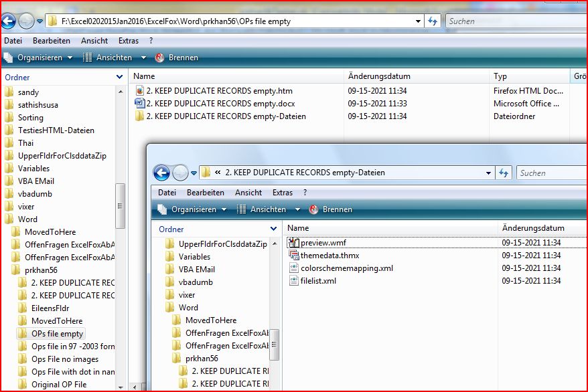Click the Ansichten grid icon in the front window
This screenshot has height=392, width=588.
click(x=242, y=209)
